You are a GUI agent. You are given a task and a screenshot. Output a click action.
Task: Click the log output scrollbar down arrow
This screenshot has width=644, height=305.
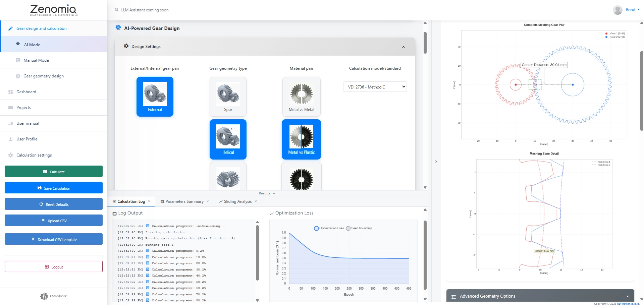(x=257, y=300)
